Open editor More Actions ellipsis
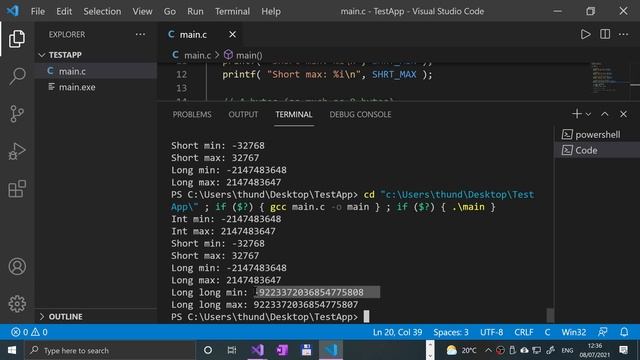The height and width of the screenshot is (360, 640). [x=623, y=34]
